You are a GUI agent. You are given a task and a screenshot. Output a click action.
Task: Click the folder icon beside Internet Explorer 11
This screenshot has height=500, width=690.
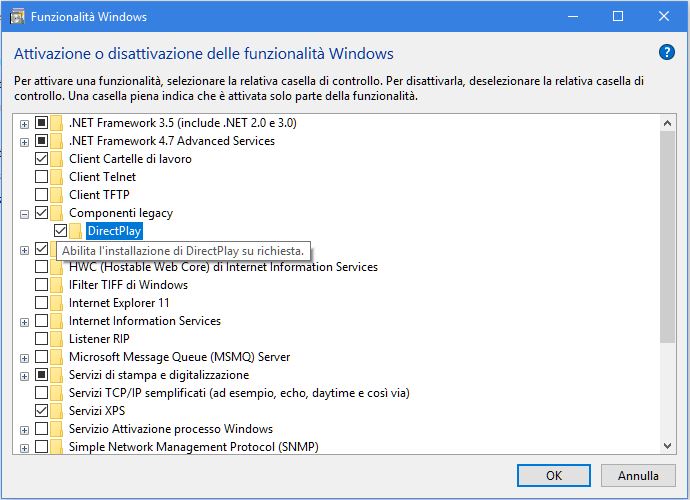pyautogui.click(x=58, y=303)
